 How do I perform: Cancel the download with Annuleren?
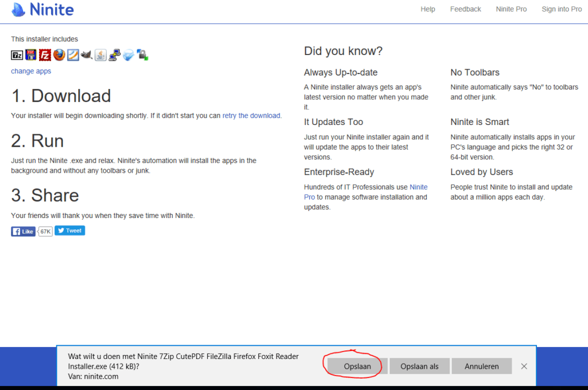482,366
